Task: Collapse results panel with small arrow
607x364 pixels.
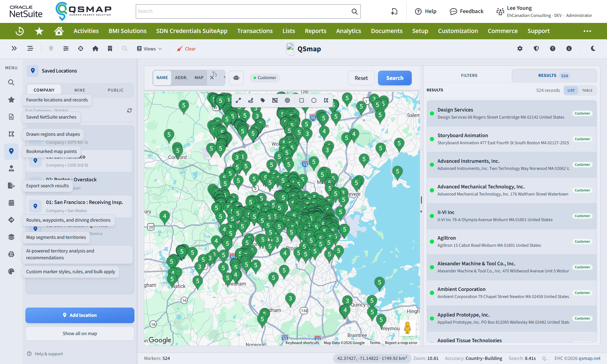Action: (421, 211)
